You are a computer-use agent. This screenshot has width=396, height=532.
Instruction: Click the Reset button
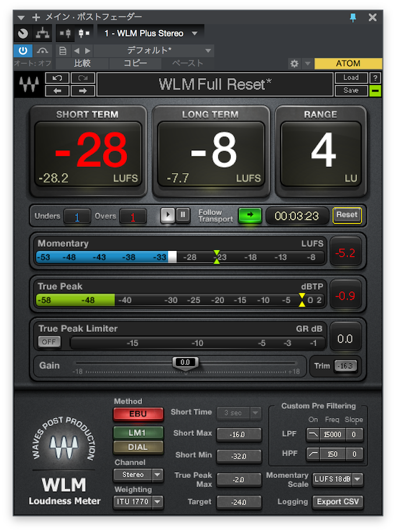347,215
